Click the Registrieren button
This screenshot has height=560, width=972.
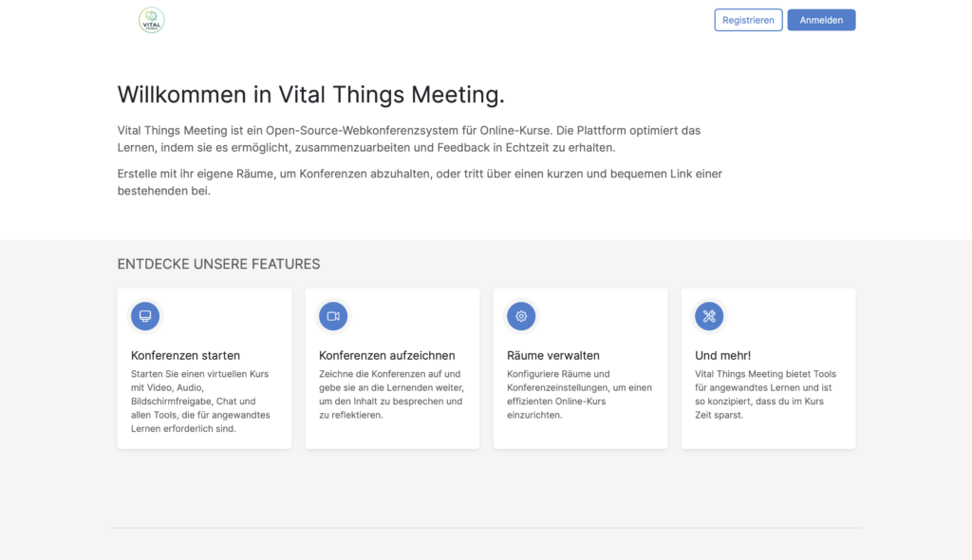point(748,20)
